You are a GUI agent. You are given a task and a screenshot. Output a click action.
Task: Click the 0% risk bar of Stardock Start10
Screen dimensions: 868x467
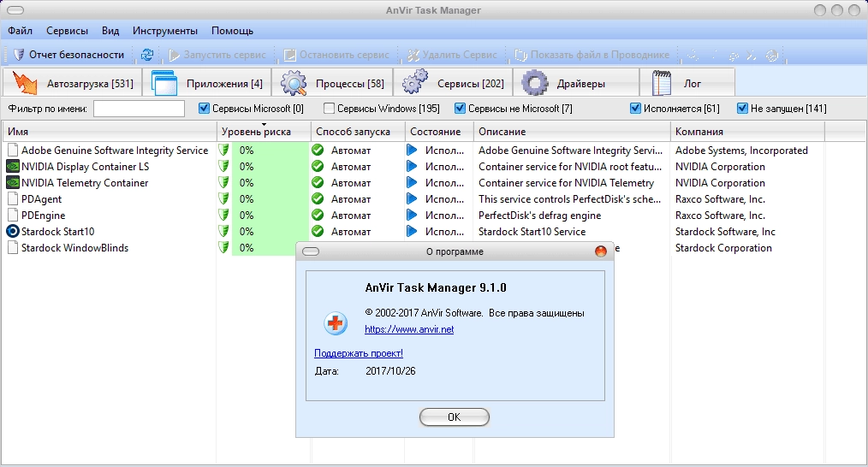tap(271, 231)
